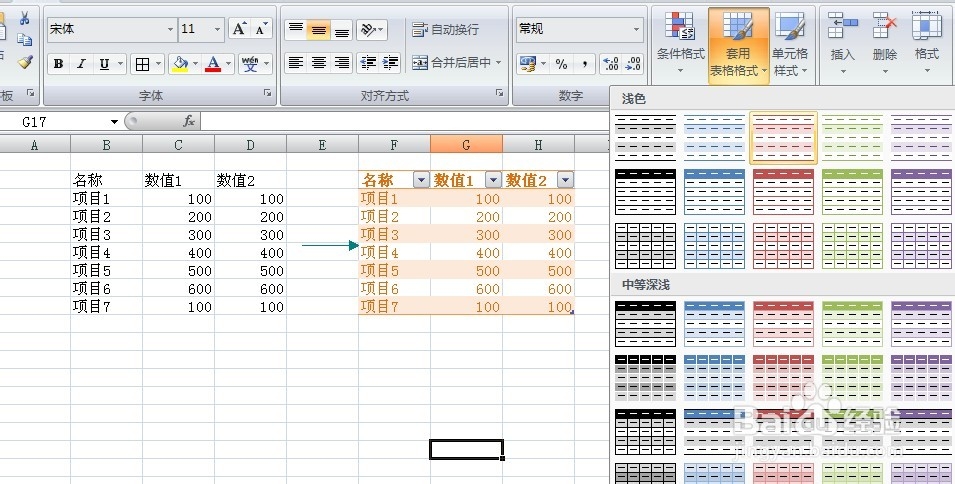Open the 常规 number format dropdown
Viewport: 955px width, 484px height.
(x=636, y=29)
